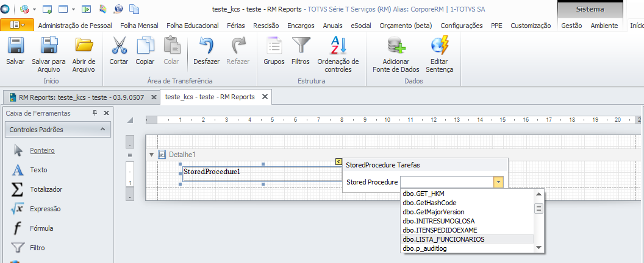
Task: Open Filtros funnel in ribbon
Action: pos(301,45)
